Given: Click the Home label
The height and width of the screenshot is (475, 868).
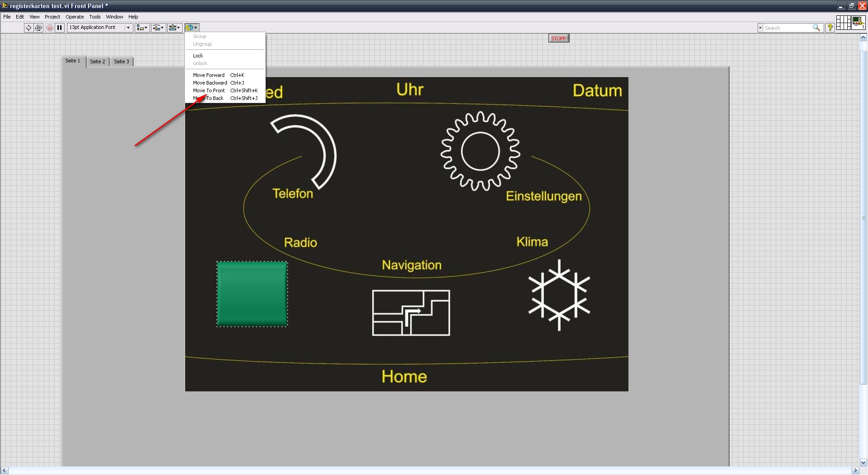Looking at the screenshot, I should (404, 376).
